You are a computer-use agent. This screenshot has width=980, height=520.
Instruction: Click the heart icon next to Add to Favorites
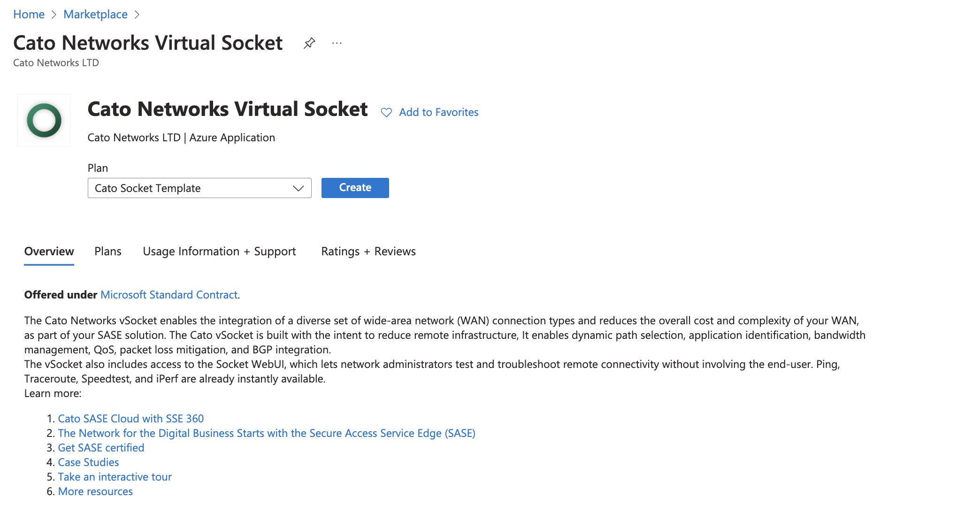tap(386, 112)
